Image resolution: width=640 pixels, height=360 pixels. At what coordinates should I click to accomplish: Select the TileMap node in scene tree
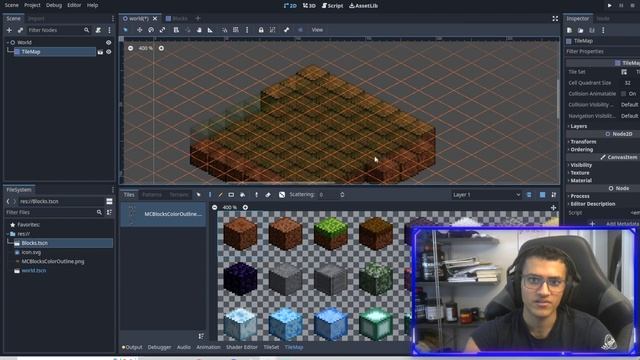(x=55, y=52)
